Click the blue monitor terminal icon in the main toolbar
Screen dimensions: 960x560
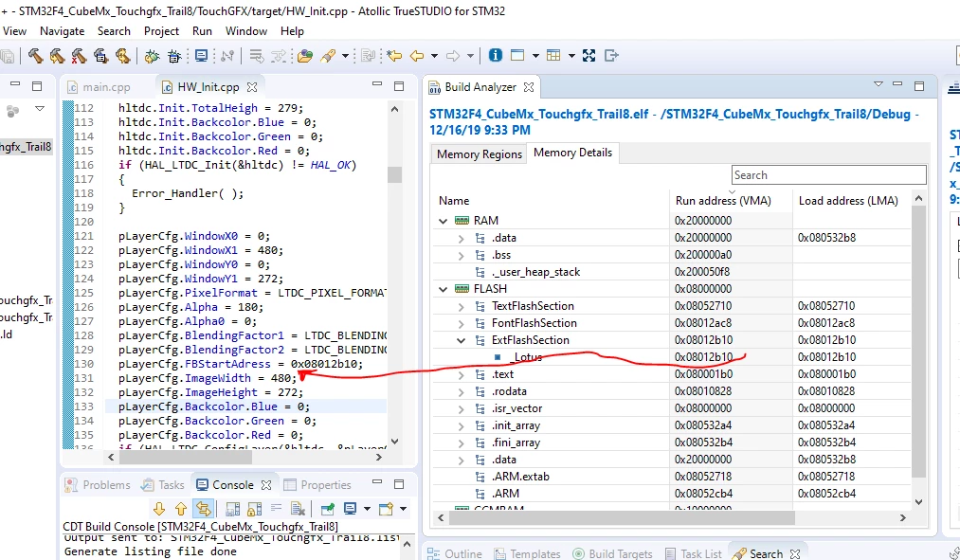(201, 56)
